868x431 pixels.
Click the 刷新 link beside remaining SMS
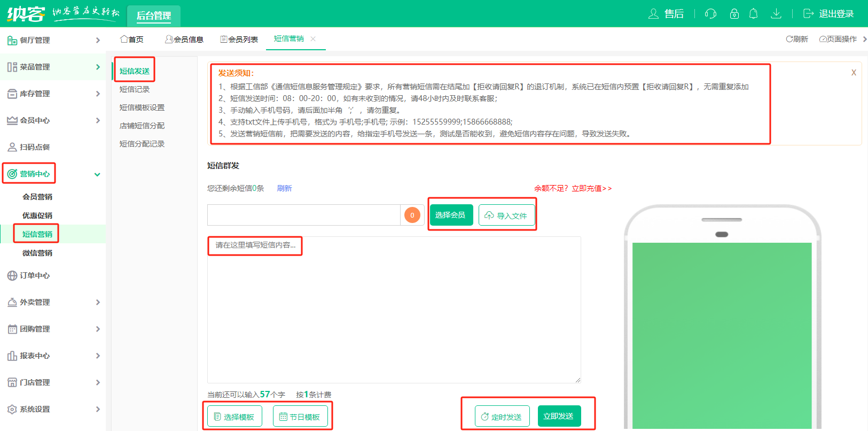pyautogui.click(x=284, y=188)
